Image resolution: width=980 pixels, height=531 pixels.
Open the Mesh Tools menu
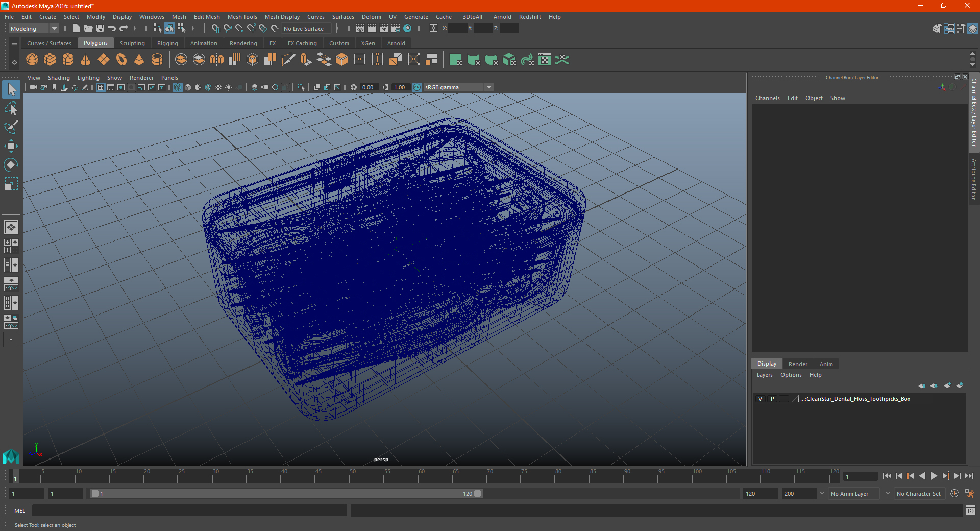pos(242,17)
